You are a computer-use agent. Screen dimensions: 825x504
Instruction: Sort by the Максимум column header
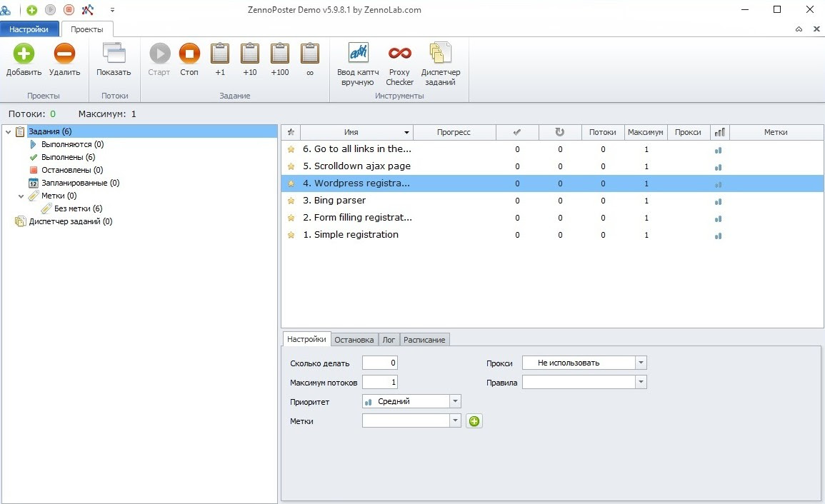pyautogui.click(x=646, y=132)
